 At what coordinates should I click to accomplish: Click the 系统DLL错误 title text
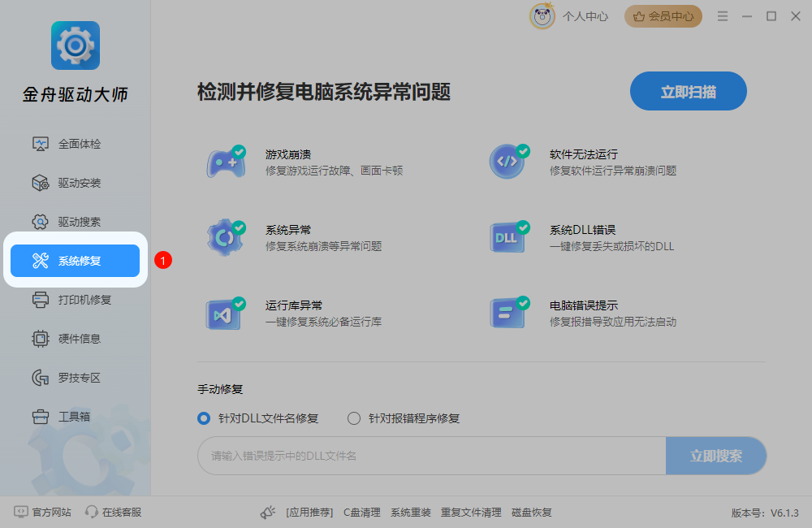pos(582,230)
